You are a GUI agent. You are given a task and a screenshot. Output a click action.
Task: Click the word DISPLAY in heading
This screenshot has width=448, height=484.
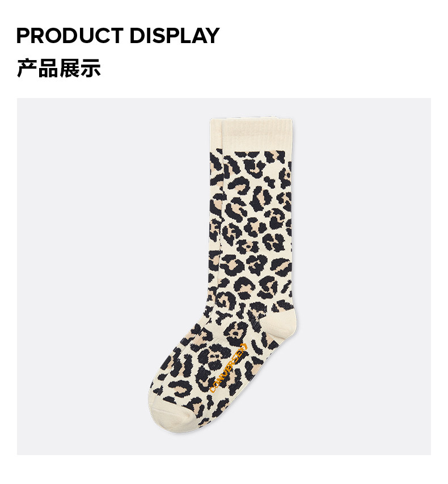(x=175, y=36)
